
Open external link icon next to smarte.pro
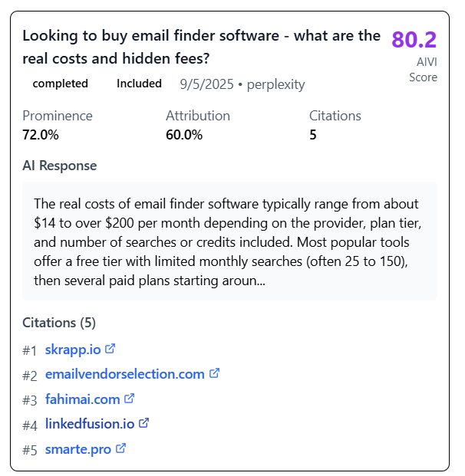[120, 448]
